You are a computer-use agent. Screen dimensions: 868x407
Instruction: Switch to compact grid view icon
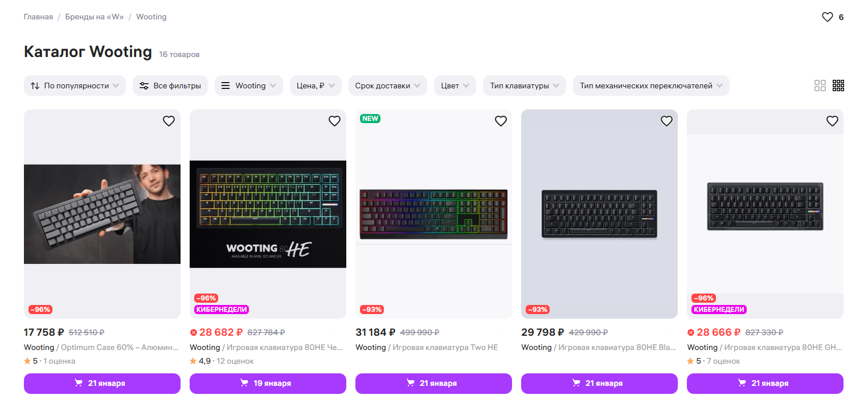point(838,86)
